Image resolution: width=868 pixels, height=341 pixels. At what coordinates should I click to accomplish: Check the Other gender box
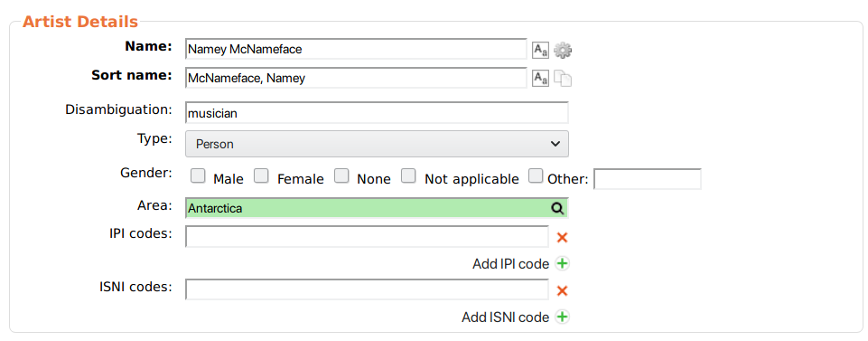click(536, 176)
